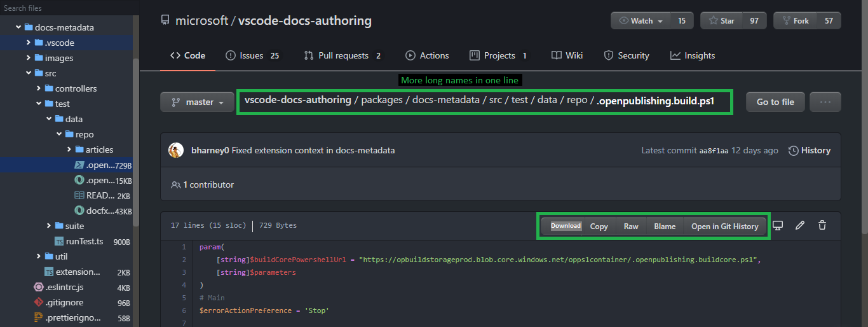Collapse the test folder chevron

39,104
